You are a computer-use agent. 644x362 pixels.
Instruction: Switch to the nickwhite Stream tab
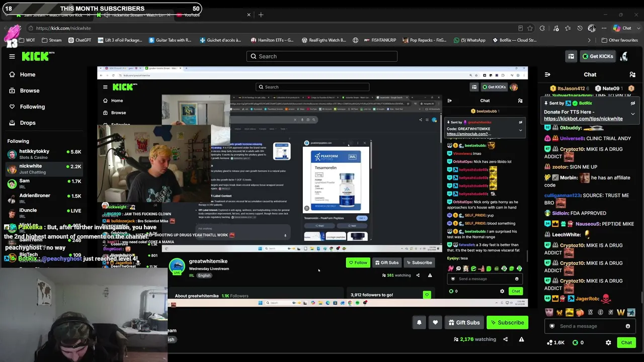tap(134, 15)
